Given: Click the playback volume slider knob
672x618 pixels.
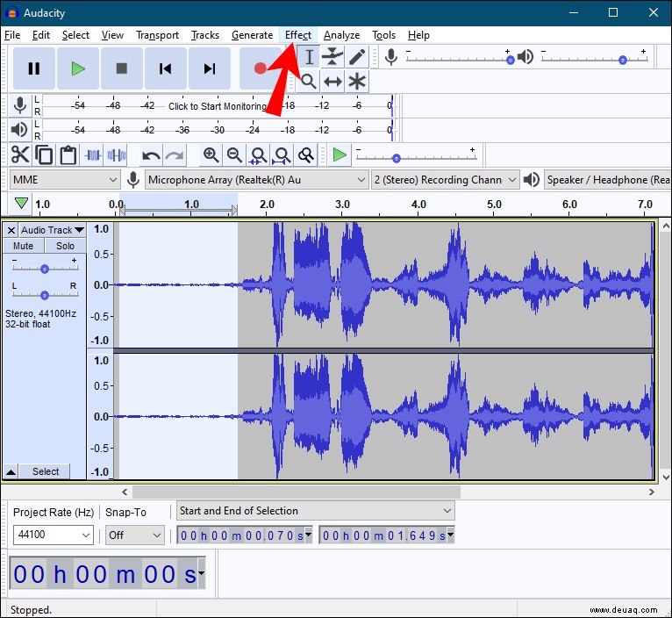Looking at the screenshot, I should point(623,61).
